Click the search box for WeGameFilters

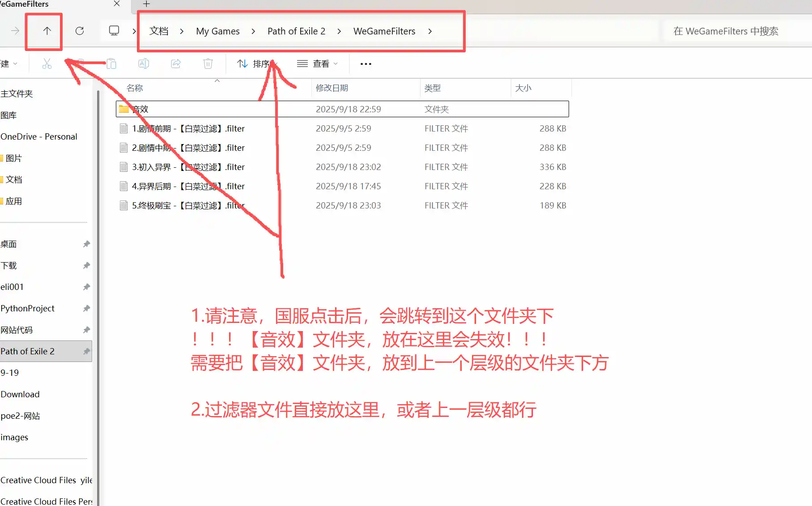tap(734, 31)
